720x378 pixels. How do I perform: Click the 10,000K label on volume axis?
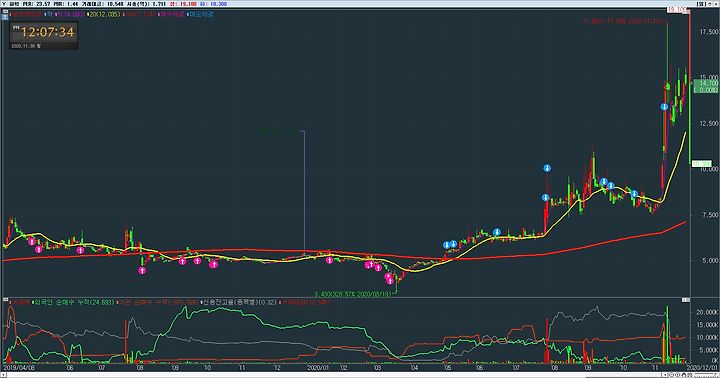click(x=707, y=337)
